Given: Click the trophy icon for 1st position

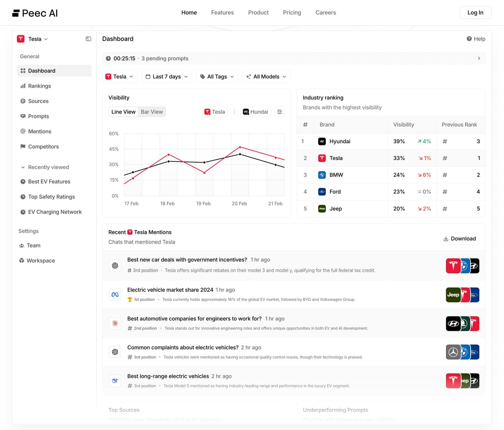Looking at the screenshot, I should [x=130, y=299].
